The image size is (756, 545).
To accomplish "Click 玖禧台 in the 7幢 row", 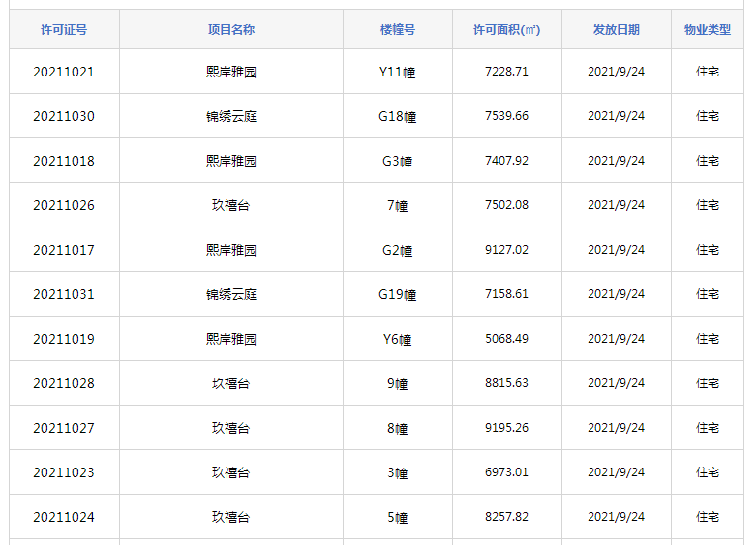I will 231,205.
